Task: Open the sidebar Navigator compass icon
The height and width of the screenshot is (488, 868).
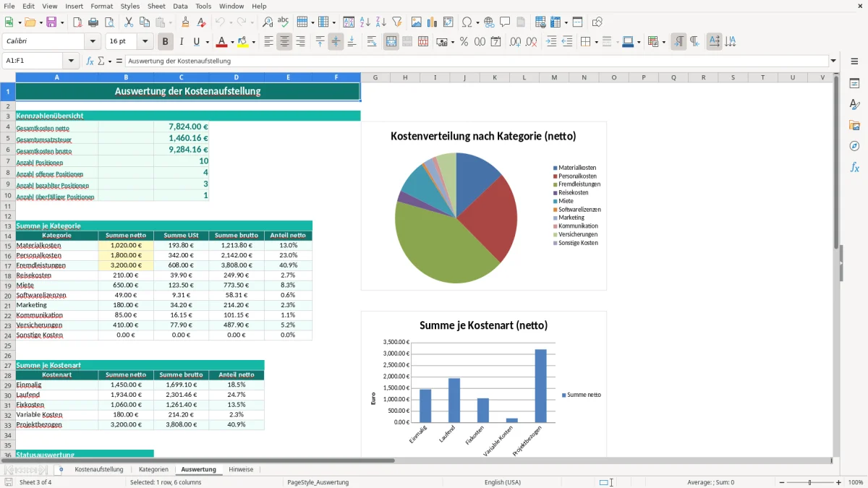Action: coord(854,146)
